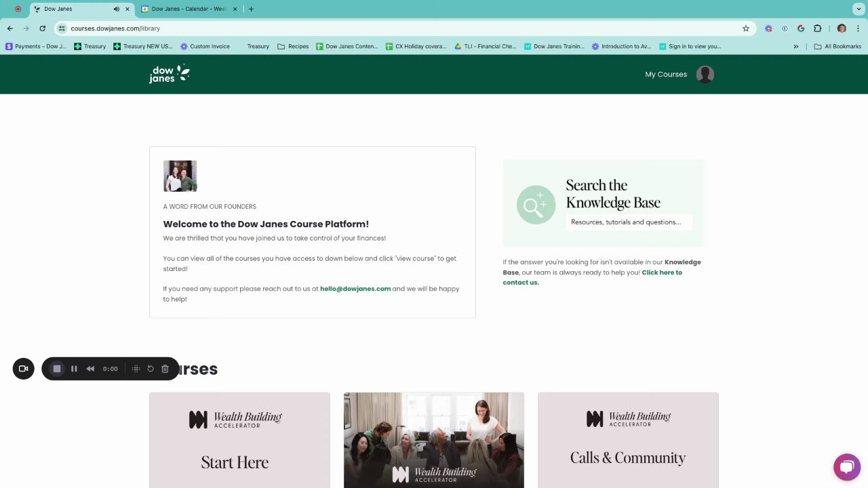This screenshot has height=488, width=868.
Task: Open the Chrome profile avatar
Action: coord(842,28)
